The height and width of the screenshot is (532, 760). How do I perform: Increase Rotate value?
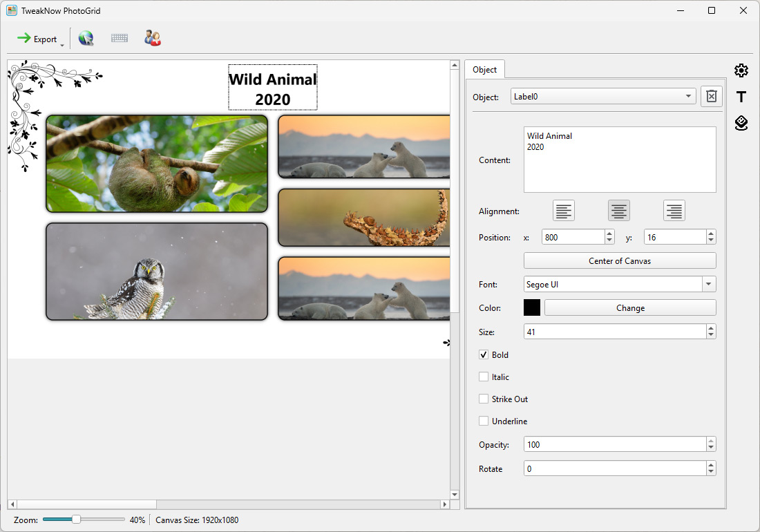(711, 465)
